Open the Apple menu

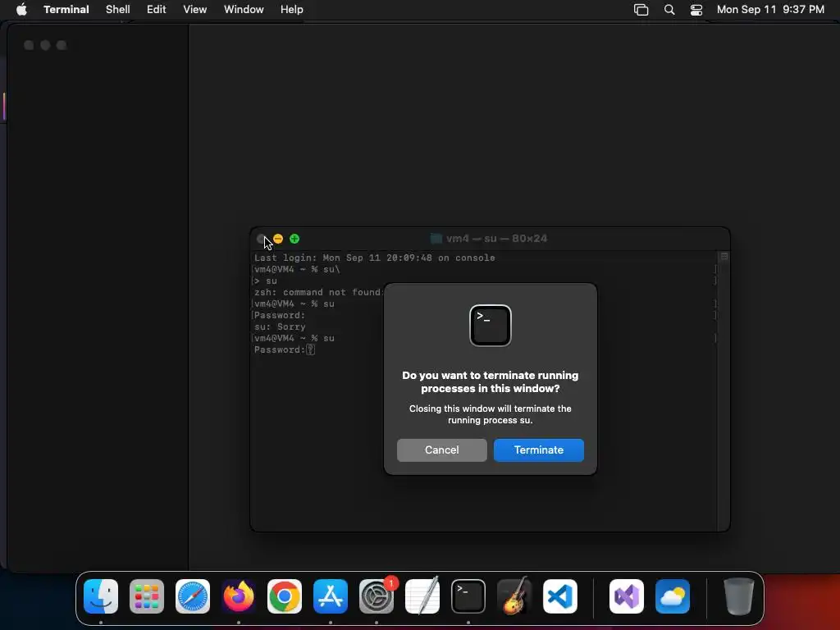(x=21, y=10)
